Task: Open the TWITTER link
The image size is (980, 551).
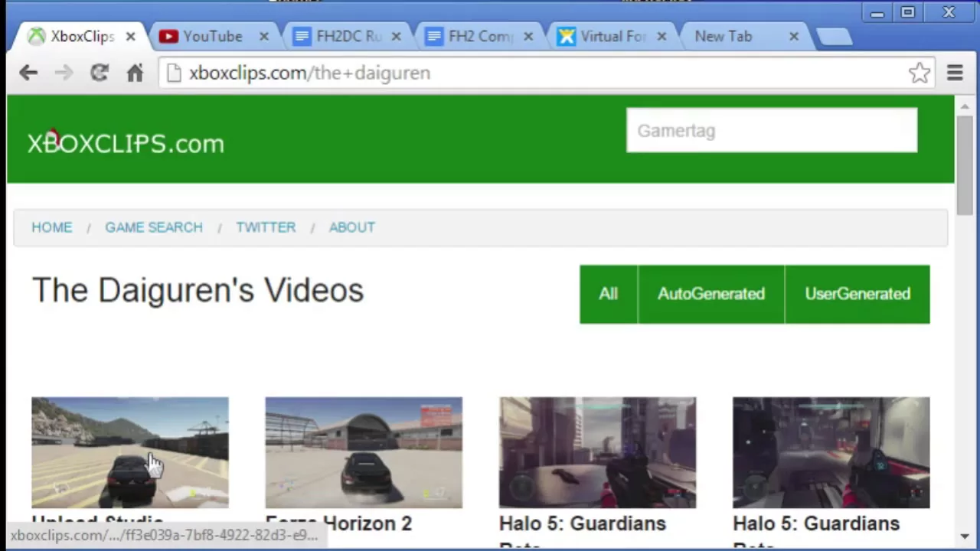Action: [x=266, y=227]
